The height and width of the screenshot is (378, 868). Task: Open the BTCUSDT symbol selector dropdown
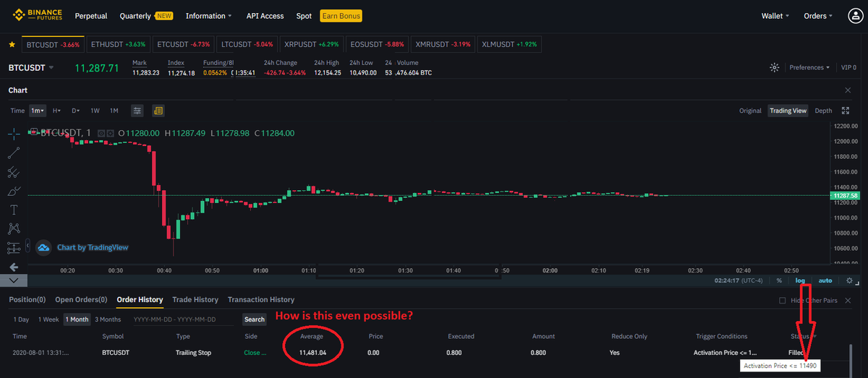(x=31, y=68)
